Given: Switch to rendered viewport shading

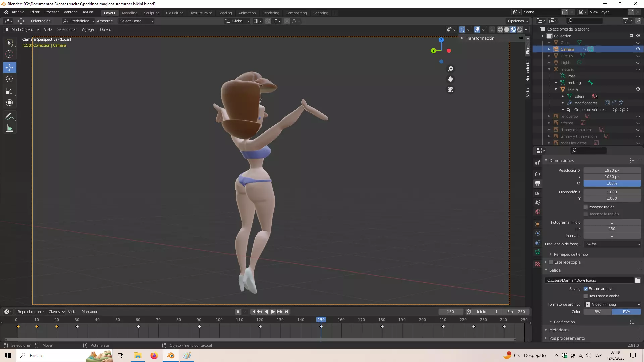Looking at the screenshot, I should (520, 29).
